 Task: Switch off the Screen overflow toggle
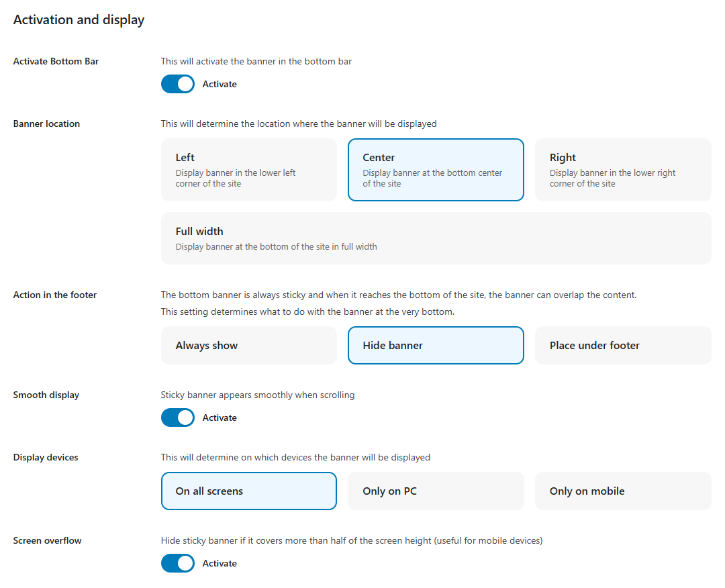[x=178, y=563]
